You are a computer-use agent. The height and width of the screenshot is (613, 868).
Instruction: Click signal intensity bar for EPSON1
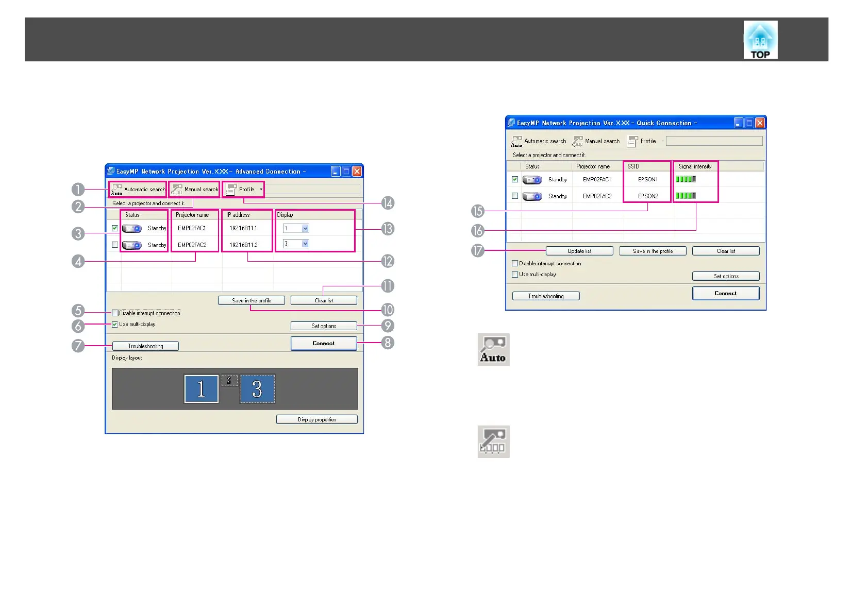coord(686,179)
